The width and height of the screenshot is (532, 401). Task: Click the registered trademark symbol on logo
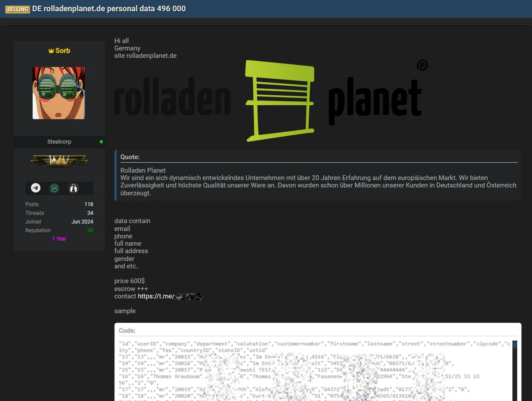click(422, 65)
